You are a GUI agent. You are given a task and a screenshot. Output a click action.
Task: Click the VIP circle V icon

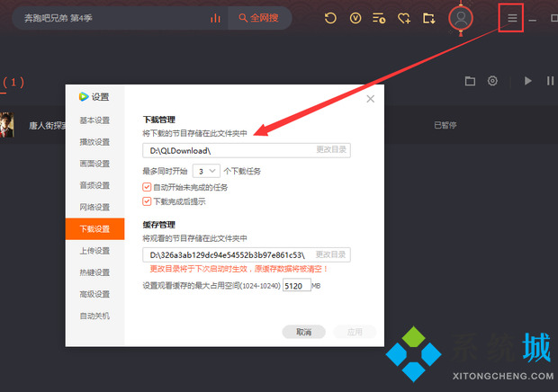click(x=355, y=18)
